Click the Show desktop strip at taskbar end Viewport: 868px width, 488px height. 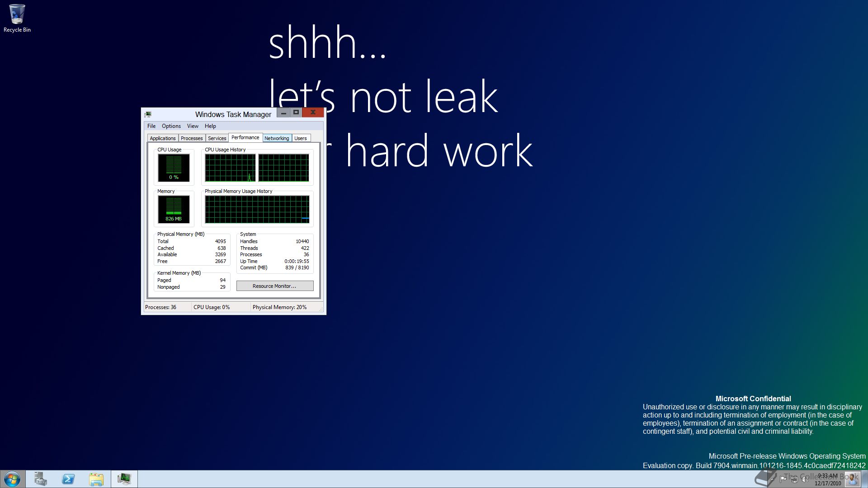point(865,479)
